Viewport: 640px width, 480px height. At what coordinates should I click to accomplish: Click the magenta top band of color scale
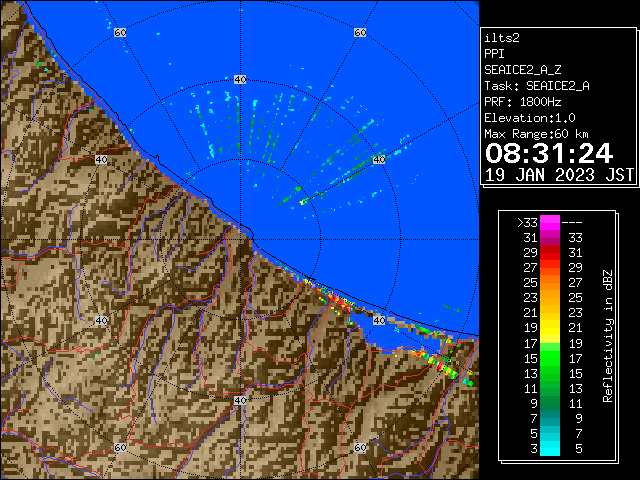click(x=550, y=223)
